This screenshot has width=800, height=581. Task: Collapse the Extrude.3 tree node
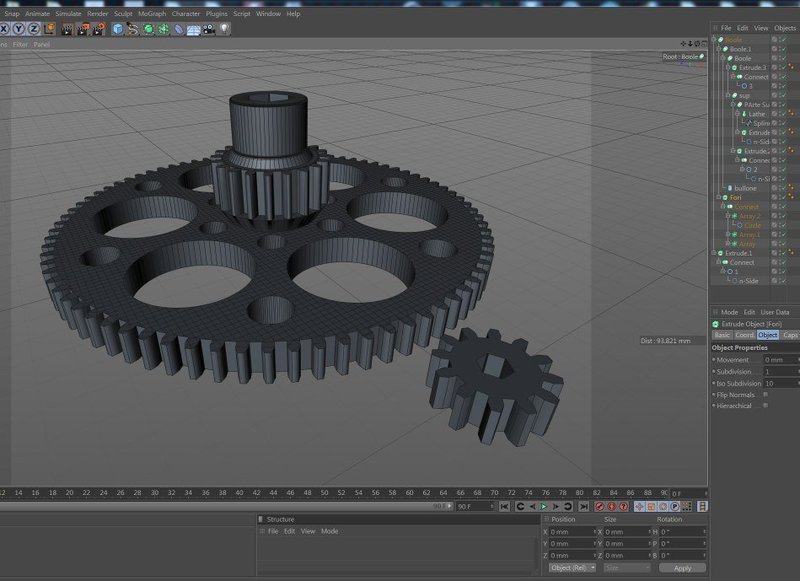point(728,67)
